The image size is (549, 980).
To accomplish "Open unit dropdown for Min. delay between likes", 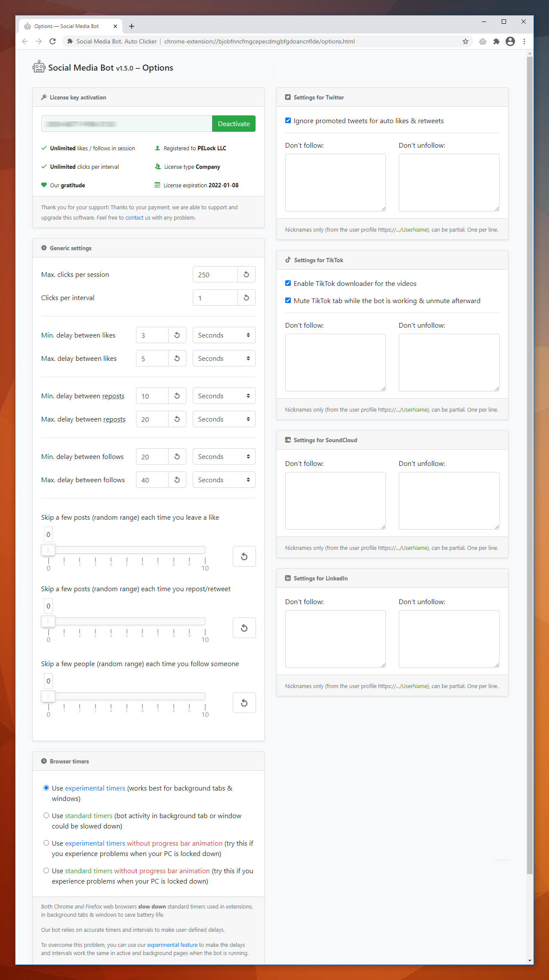I will [224, 335].
